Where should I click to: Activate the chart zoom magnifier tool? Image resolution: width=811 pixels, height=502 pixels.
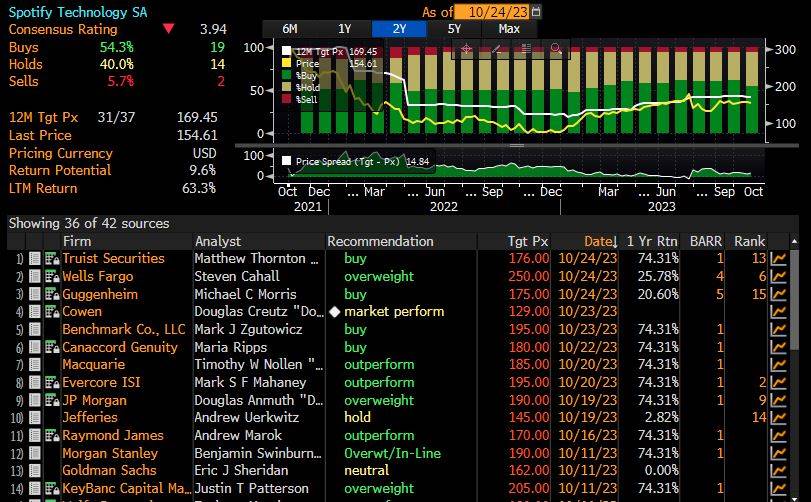pyautogui.click(x=556, y=49)
